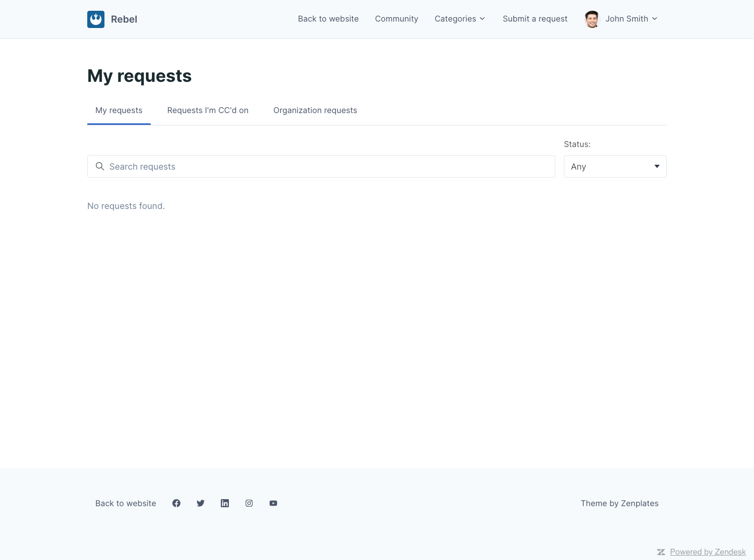This screenshot has height=560, width=754.
Task: Click John Smith's avatar picture
Action: [x=592, y=19]
